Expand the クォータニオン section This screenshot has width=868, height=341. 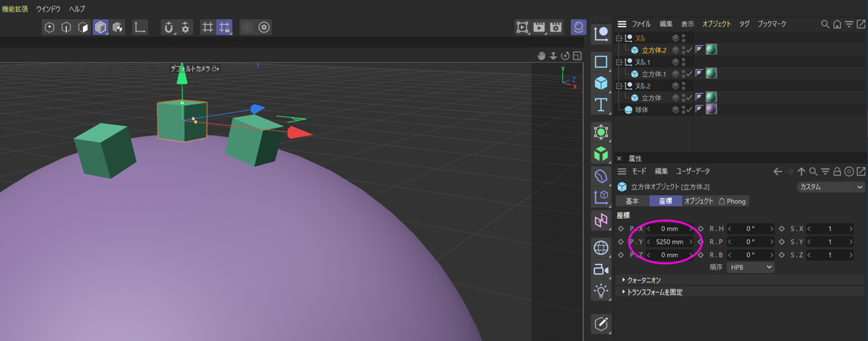pos(624,280)
